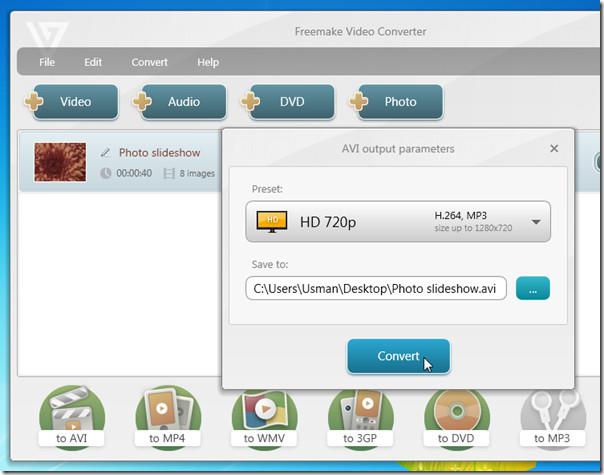The image size is (604, 475).
Task: Add photos with the Photo button
Action: point(396,102)
